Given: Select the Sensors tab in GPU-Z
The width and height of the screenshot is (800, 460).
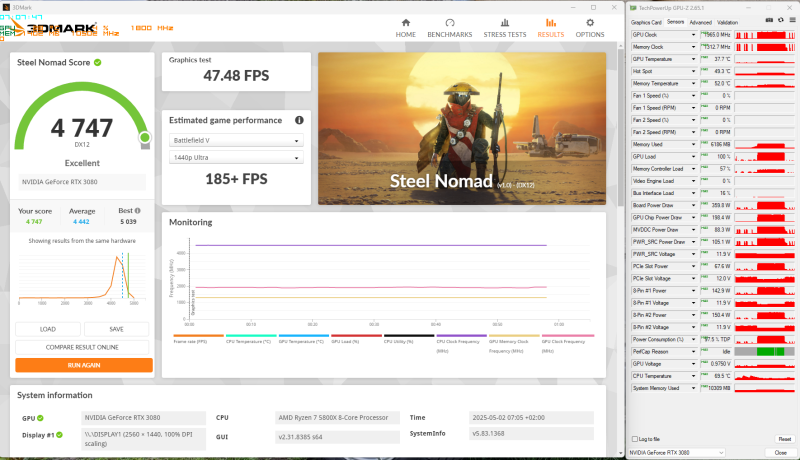Looking at the screenshot, I should (675, 22).
